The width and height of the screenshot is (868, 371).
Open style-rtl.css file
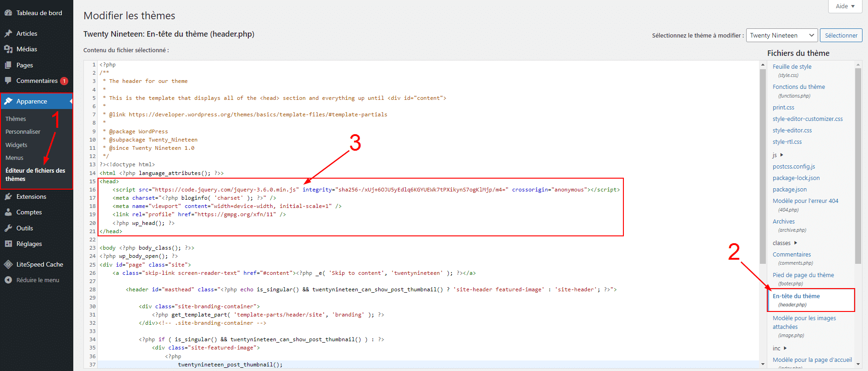[787, 142]
